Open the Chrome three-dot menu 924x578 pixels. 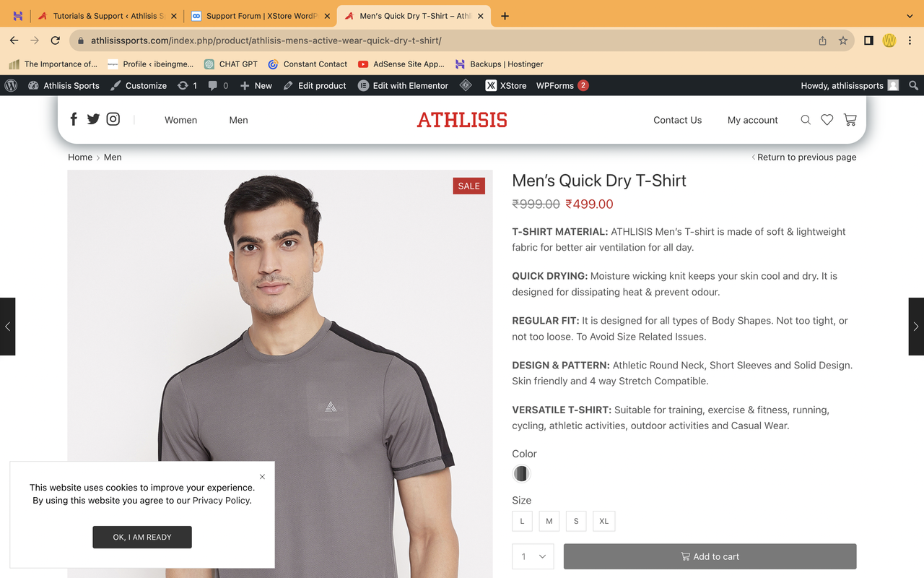(x=910, y=40)
